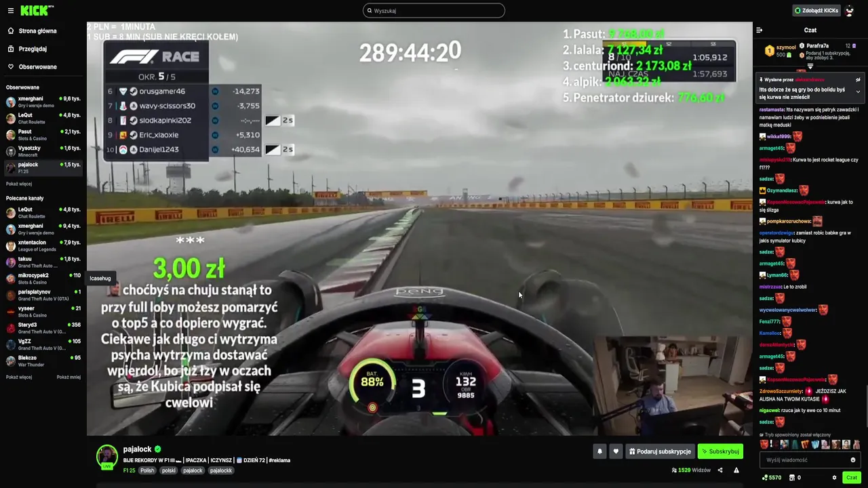Click Pokaż mniej under Polecane kanały
The width and height of the screenshot is (868, 488).
(68, 377)
